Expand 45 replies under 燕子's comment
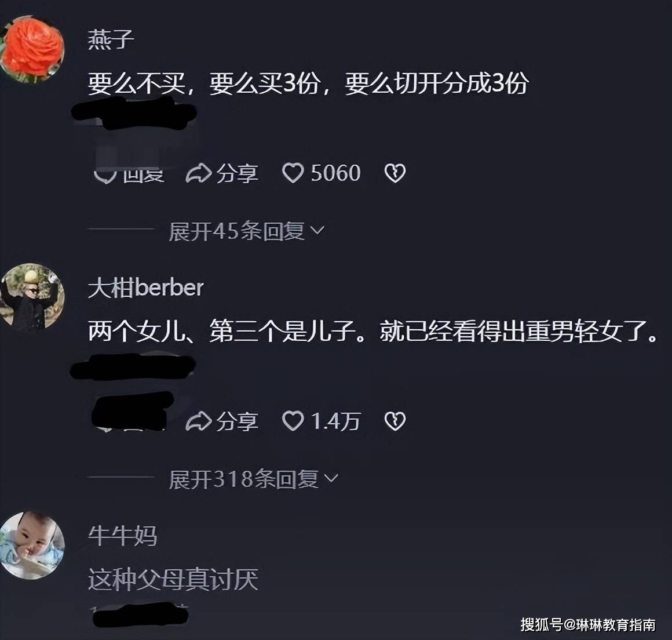The image size is (672, 640). (247, 231)
